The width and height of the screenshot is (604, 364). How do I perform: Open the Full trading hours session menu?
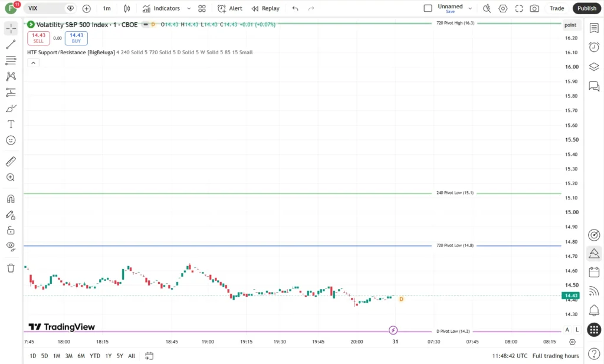(x=556, y=356)
